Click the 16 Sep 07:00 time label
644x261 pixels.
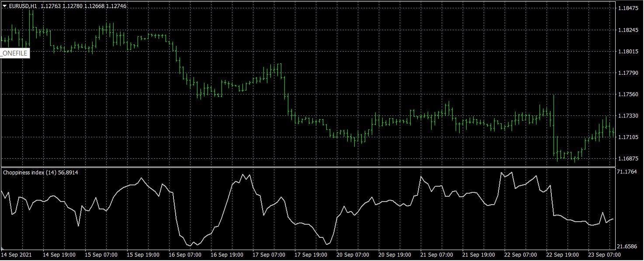185,255
